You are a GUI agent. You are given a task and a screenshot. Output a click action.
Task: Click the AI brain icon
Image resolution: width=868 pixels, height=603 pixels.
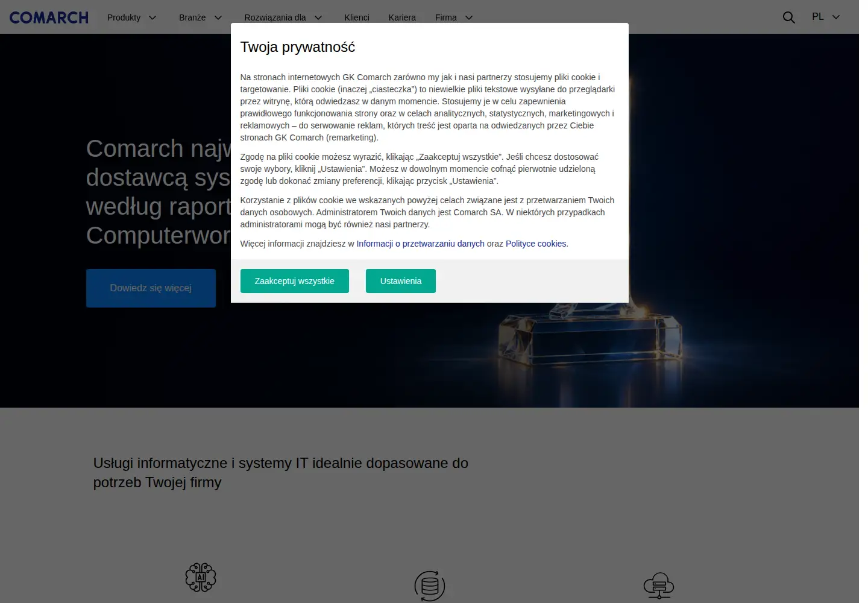(x=201, y=577)
